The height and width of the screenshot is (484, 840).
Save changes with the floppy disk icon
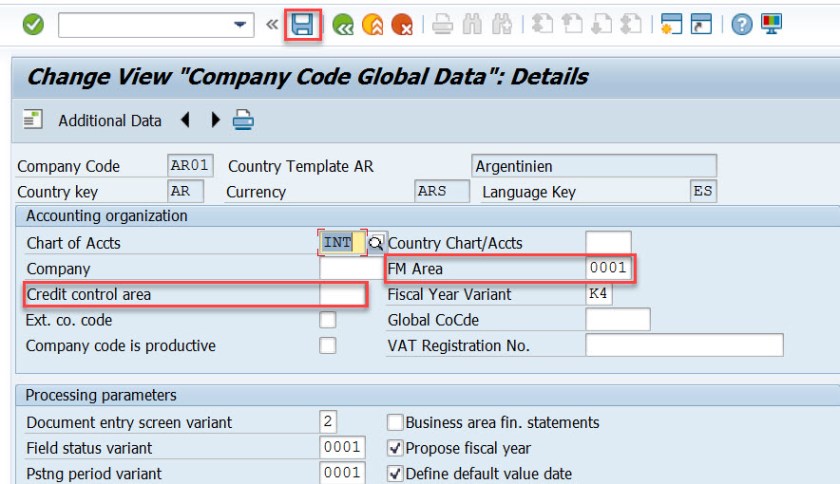coord(302,25)
